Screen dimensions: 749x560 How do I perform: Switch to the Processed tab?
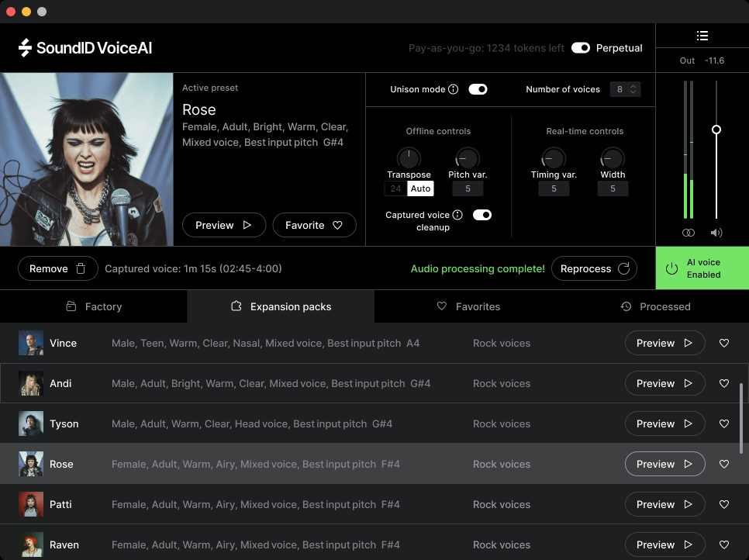click(x=656, y=306)
